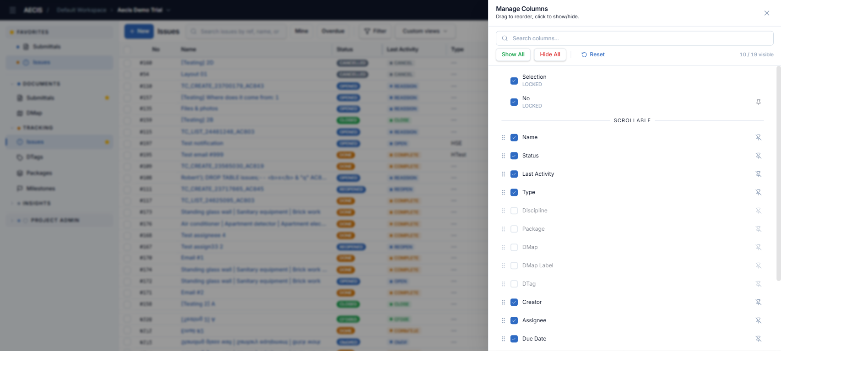Enable the Discipline column checkbox
This screenshot has height=390, width=868.
[514, 211]
